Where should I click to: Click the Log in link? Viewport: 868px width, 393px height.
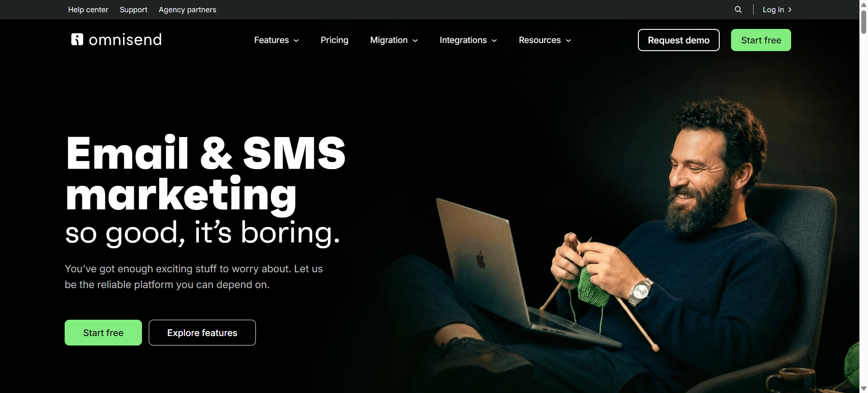click(773, 9)
